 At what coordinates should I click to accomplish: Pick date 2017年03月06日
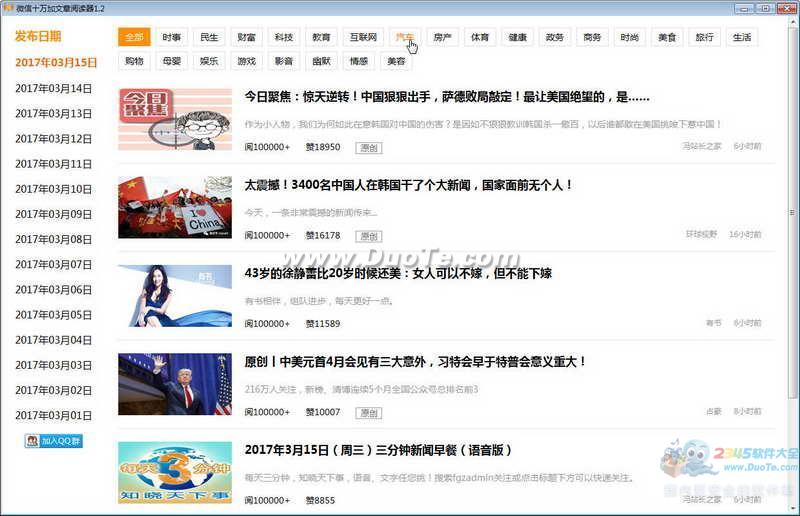(54, 289)
